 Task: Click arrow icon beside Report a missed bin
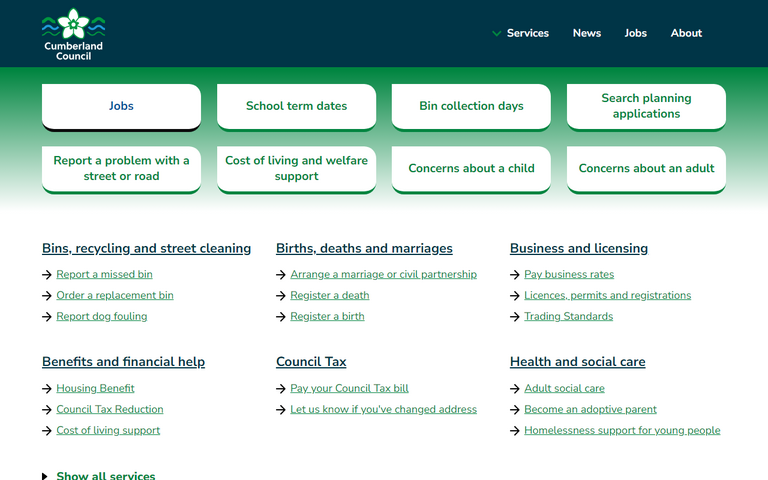tap(47, 275)
